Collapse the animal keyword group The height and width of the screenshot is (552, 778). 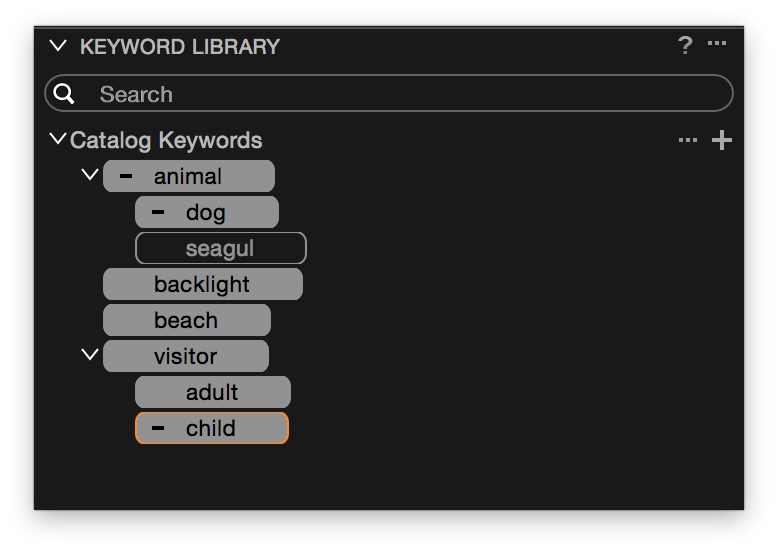coord(90,175)
